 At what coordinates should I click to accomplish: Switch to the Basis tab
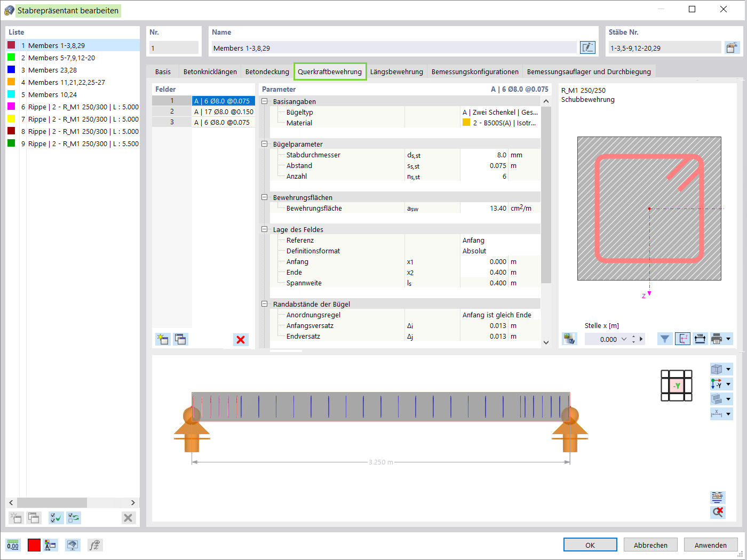[x=163, y=71]
